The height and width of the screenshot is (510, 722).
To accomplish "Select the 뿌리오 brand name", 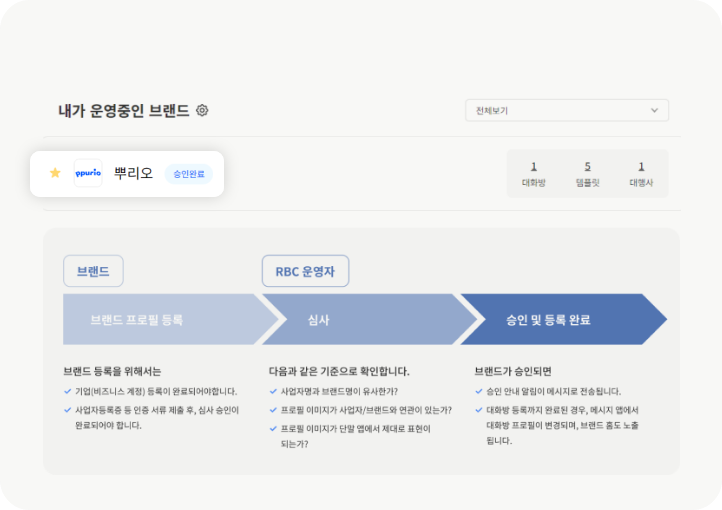I will (134, 173).
